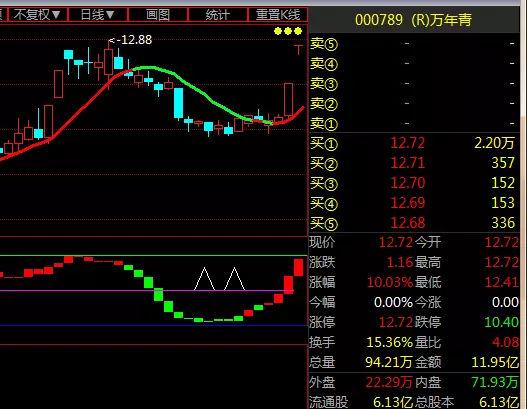Click the tall red limit-up candlestick
Screen dimensions: 527x409
coord(288,100)
